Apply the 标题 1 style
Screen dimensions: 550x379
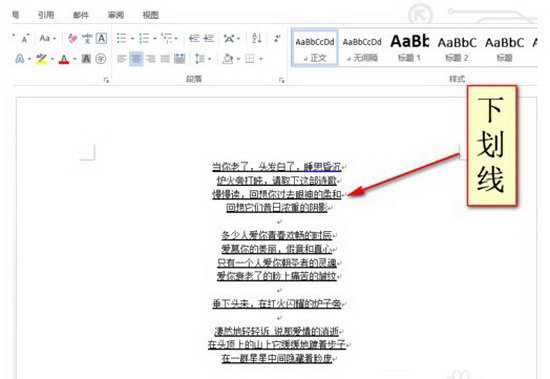coord(409,48)
